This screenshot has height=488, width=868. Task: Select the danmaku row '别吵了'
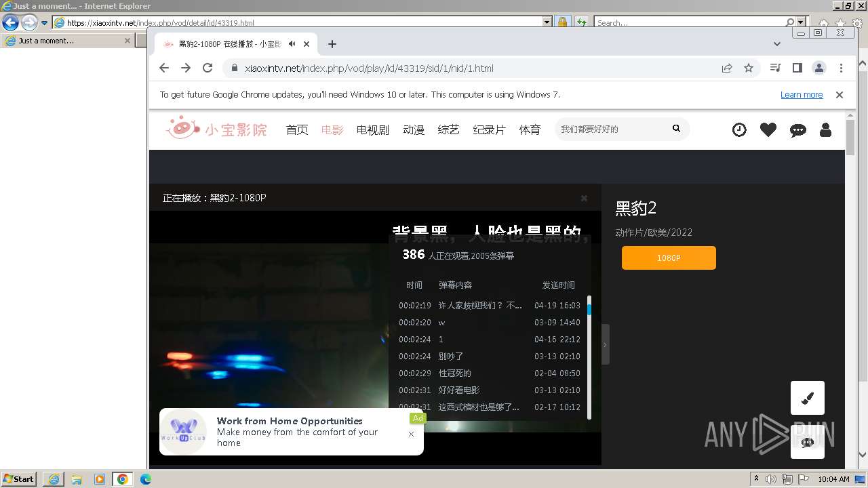(490, 356)
